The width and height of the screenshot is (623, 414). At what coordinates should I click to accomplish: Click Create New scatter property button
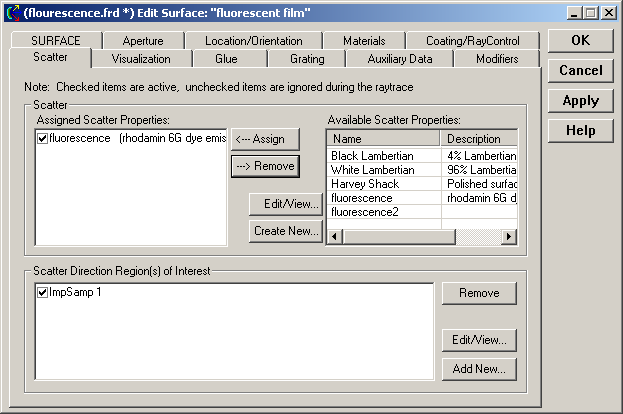pyautogui.click(x=286, y=231)
